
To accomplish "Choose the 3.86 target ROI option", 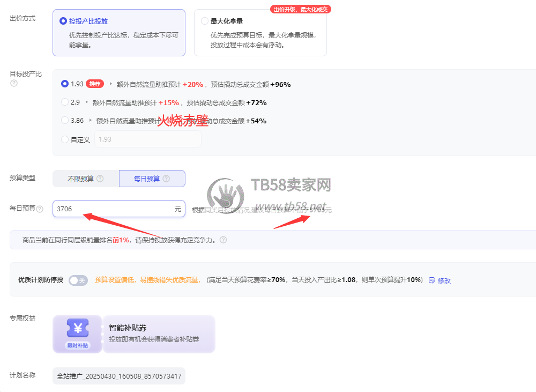I will click(x=65, y=120).
